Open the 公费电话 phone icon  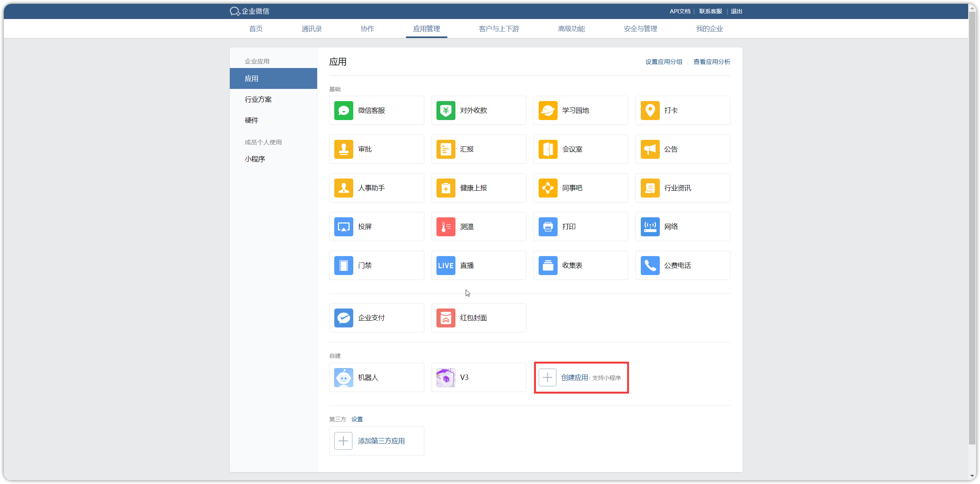[x=650, y=266]
